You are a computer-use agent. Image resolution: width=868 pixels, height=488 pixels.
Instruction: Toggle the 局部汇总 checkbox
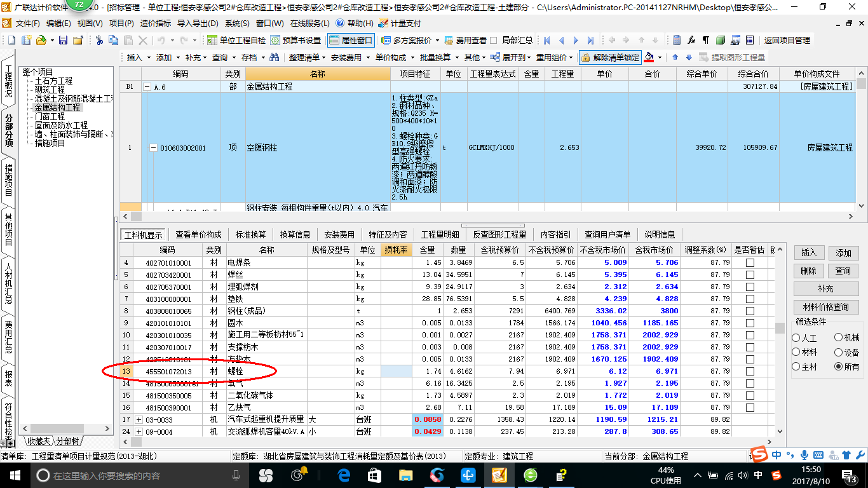click(x=494, y=40)
